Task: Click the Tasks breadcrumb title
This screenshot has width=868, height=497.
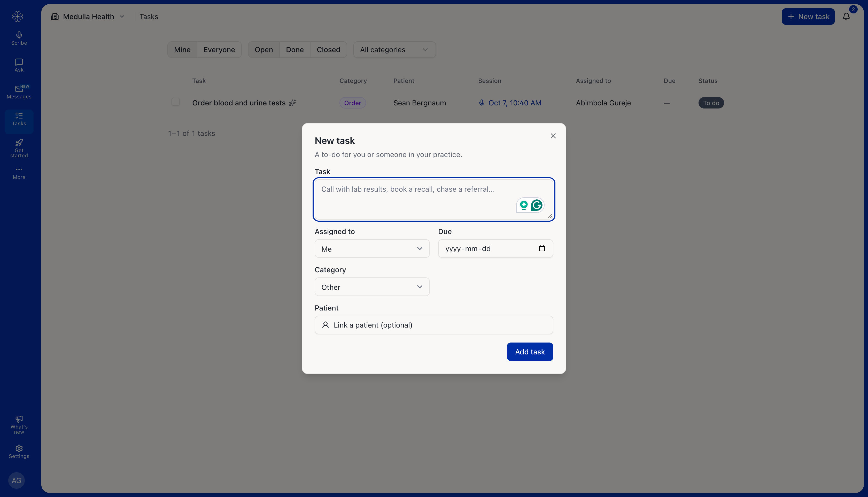Action: click(x=149, y=16)
